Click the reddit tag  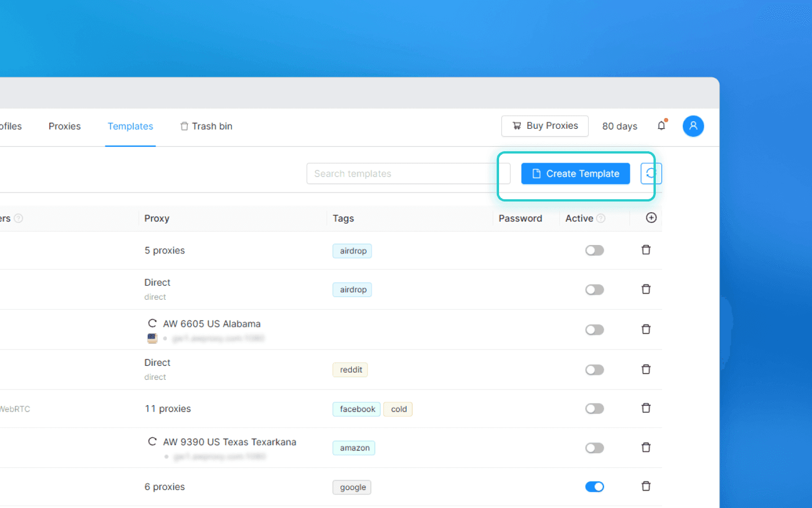351,370
